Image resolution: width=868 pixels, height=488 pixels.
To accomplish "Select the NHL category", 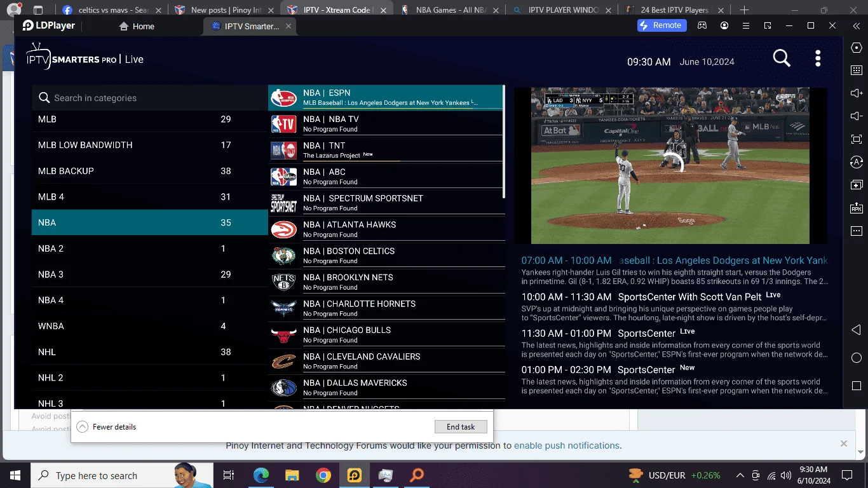I will (150, 352).
